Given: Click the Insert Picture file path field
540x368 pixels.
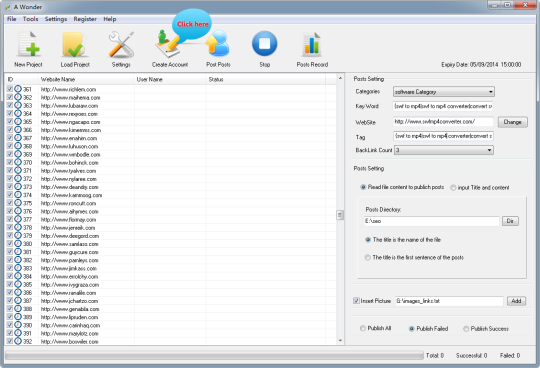Looking at the screenshot, I should coord(449,301).
